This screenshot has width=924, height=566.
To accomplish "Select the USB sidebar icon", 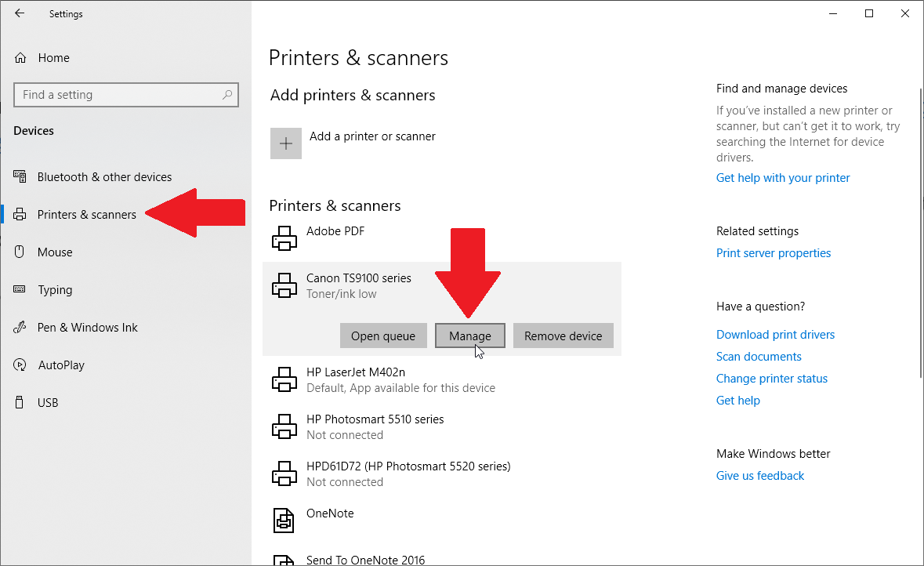I will tap(20, 403).
